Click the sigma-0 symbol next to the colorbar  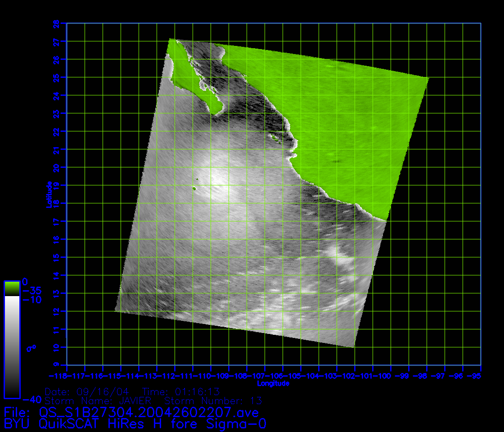coord(31,348)
